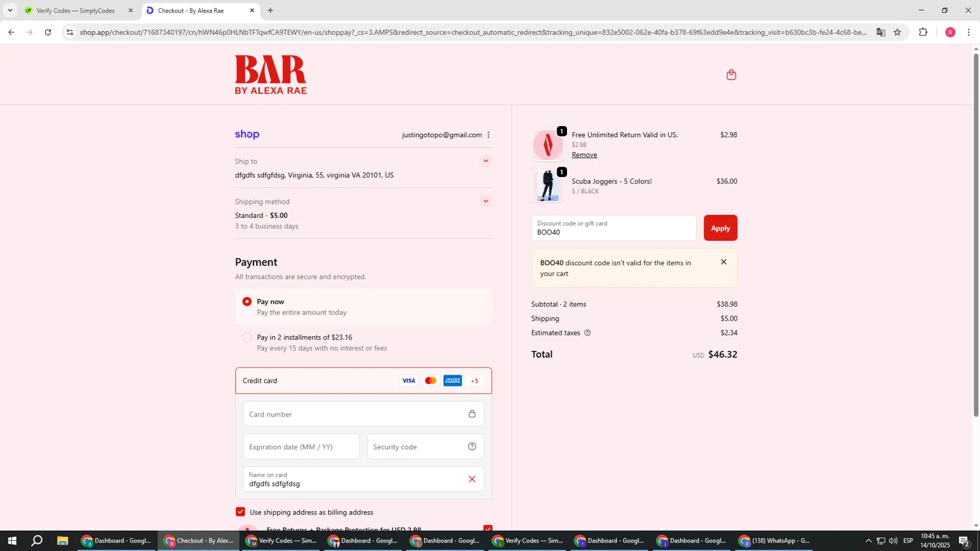Toggle Use shipping address as billing address
This screenshot has width=980, height=551.
(x=240, y=512)
